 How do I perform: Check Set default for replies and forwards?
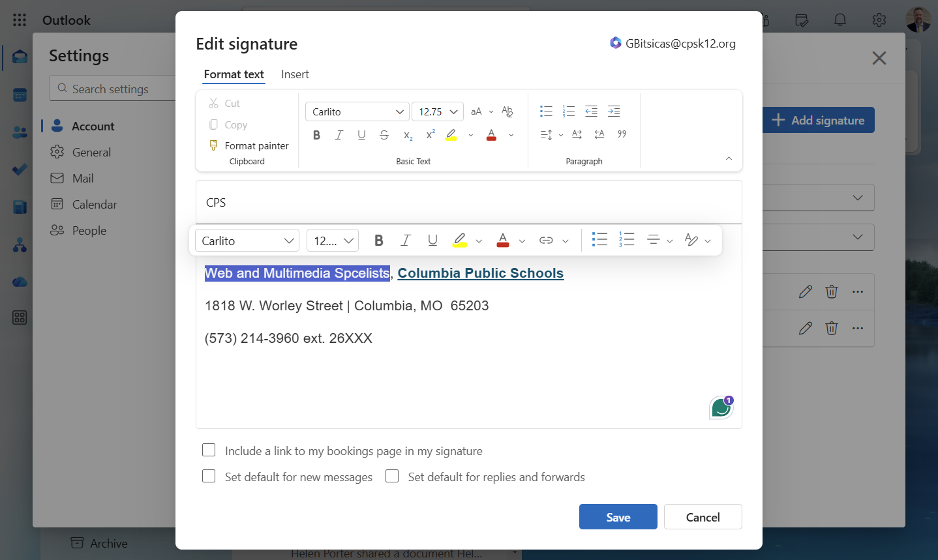click(x=392, y=477)
